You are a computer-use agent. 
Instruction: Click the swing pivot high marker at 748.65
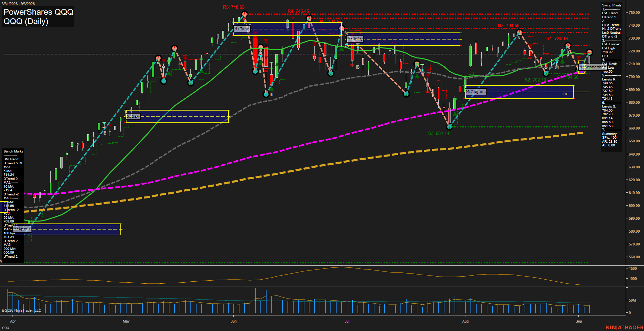(x=245, y=14)
